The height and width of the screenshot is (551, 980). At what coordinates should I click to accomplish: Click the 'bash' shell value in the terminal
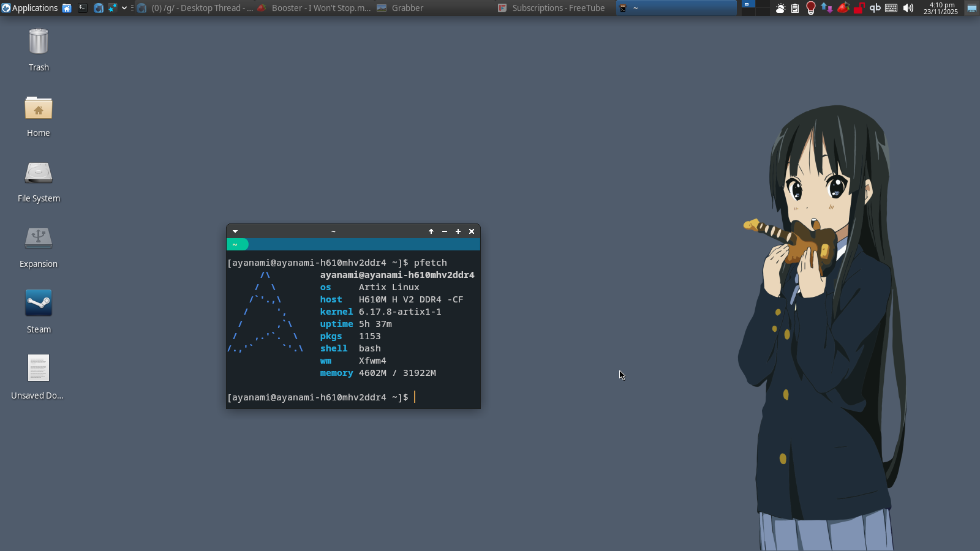370,348
